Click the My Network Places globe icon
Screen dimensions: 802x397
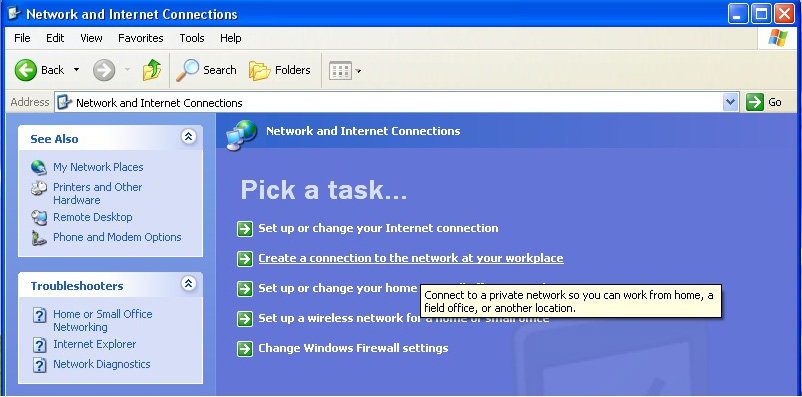coord(39,168)
